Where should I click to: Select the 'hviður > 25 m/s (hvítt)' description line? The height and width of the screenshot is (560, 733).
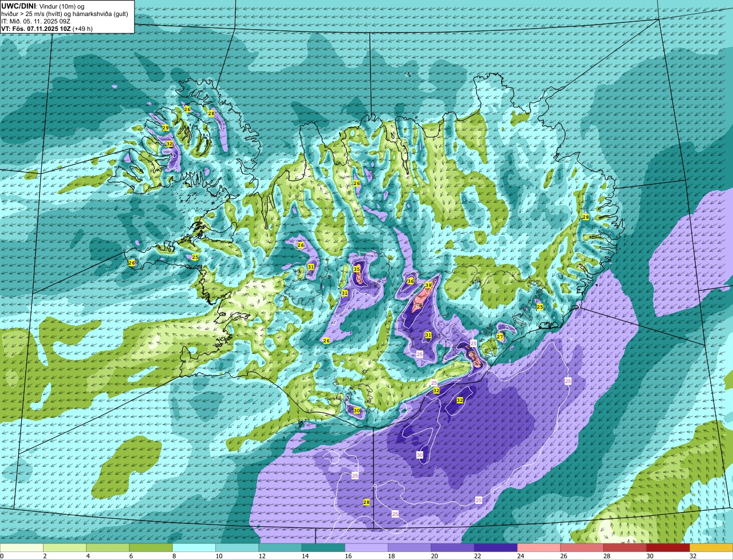coord(65,14)
